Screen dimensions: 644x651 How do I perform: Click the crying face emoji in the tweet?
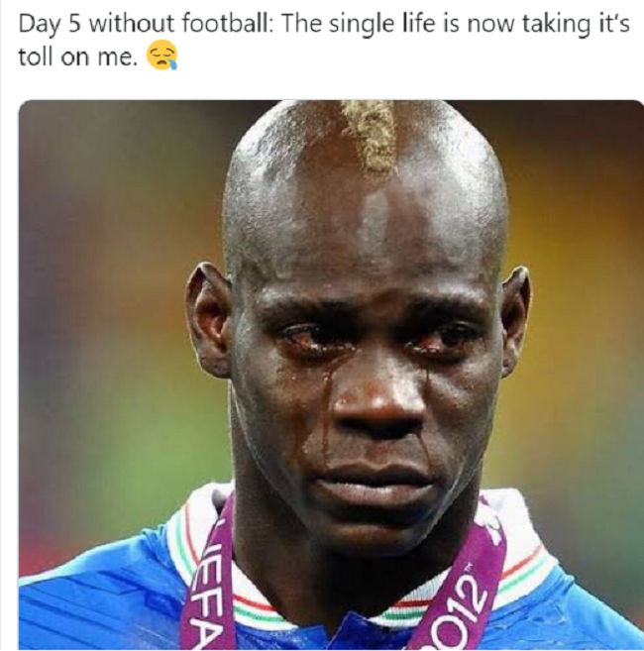161,54
